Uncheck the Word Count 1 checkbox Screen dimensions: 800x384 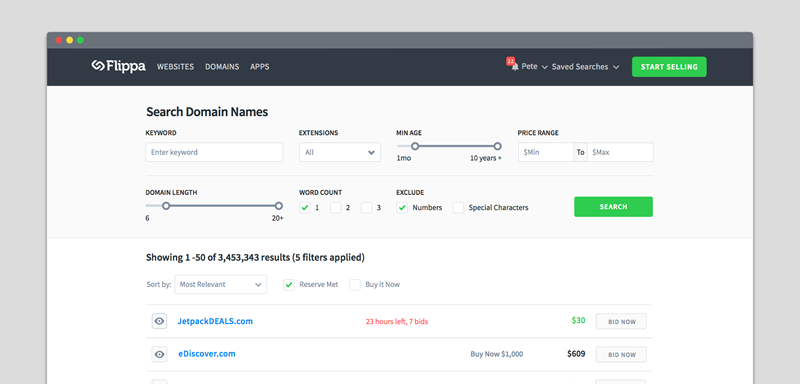[305, 208]
